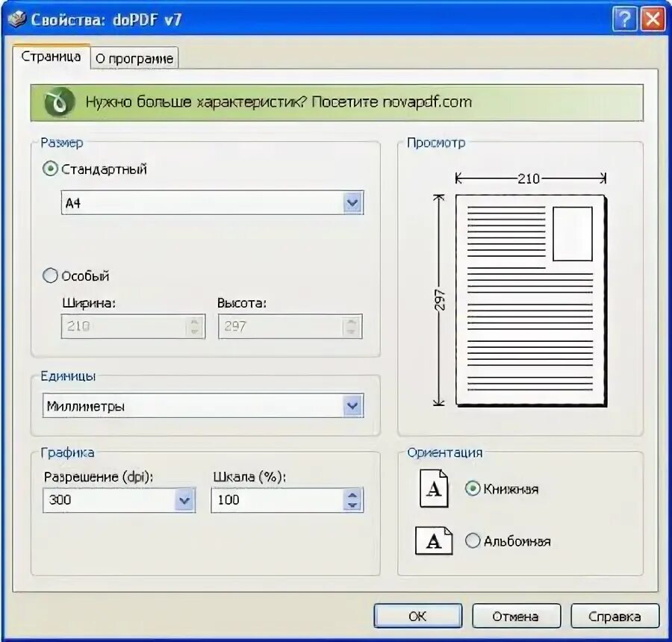This screenshot has width=672, height=642.
Task: Click the Ширина: label
Action: click(89, 303)
